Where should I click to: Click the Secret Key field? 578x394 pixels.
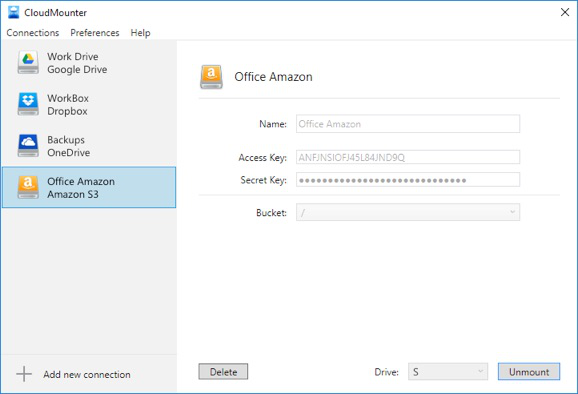(x=408, y=180)
